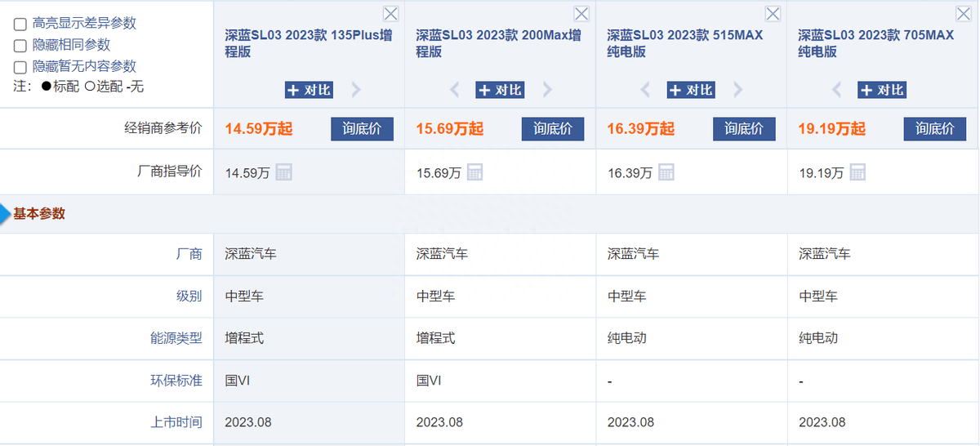Screen dimensions: 980x446
Task: Click 询底价 button for 14.59万起 model
Action: [x=362, y=129]
